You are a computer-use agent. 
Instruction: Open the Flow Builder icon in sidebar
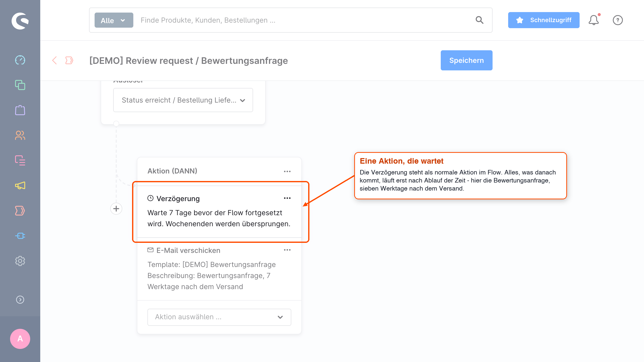click(20, 211)
